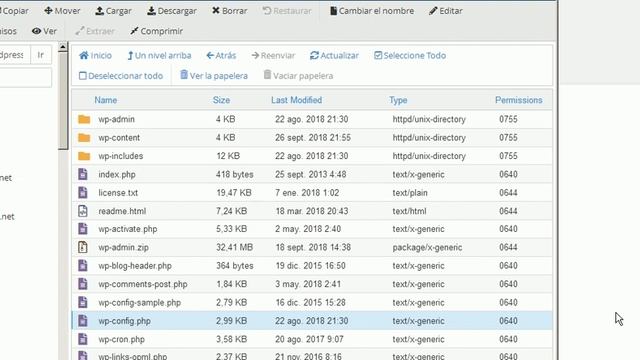
Task: Navigate Un nivel arriba
Action: coord(159,56)
